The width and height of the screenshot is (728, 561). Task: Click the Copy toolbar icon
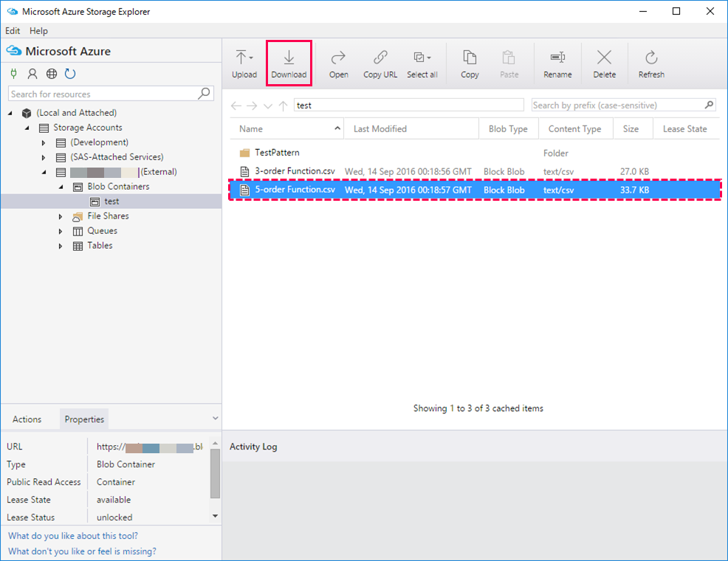pyautogui.click(x=470, y=58)
